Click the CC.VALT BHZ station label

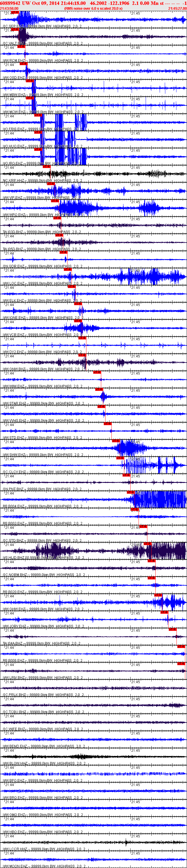pyautogui.click(x=42, y=43)
